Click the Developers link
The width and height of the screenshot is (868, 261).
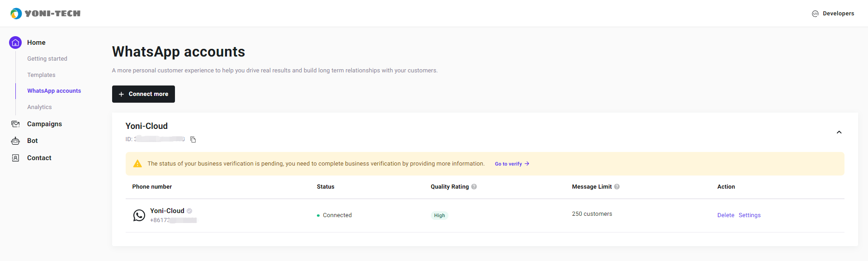[838, 14]
